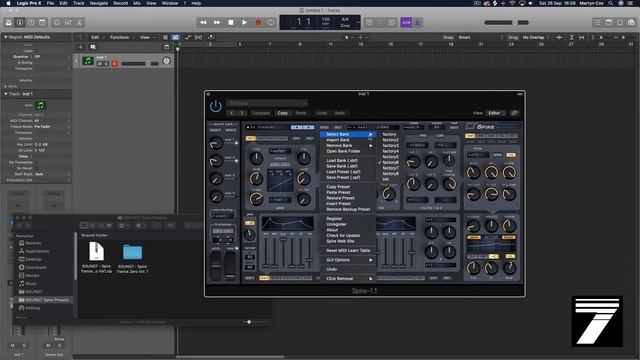Click the add new track plus button
Viewport: 640px width, 360px height.
pos(80,47)
